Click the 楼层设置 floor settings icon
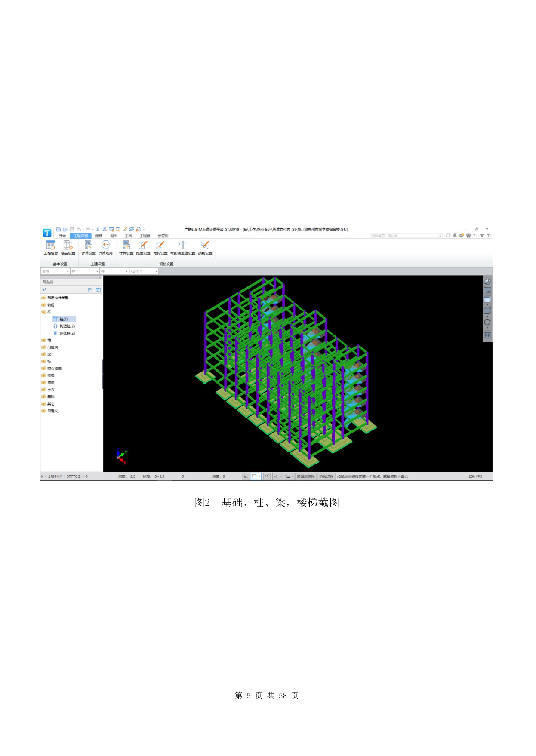 click(68, 247)
